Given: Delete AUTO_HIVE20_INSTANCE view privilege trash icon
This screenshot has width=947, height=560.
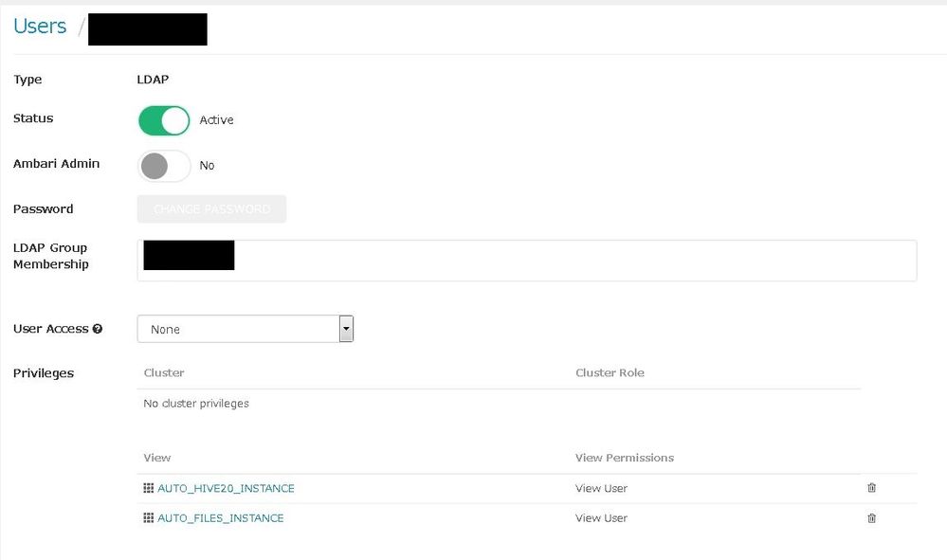Looking at the screenshot, I should [x=871, y=488].
